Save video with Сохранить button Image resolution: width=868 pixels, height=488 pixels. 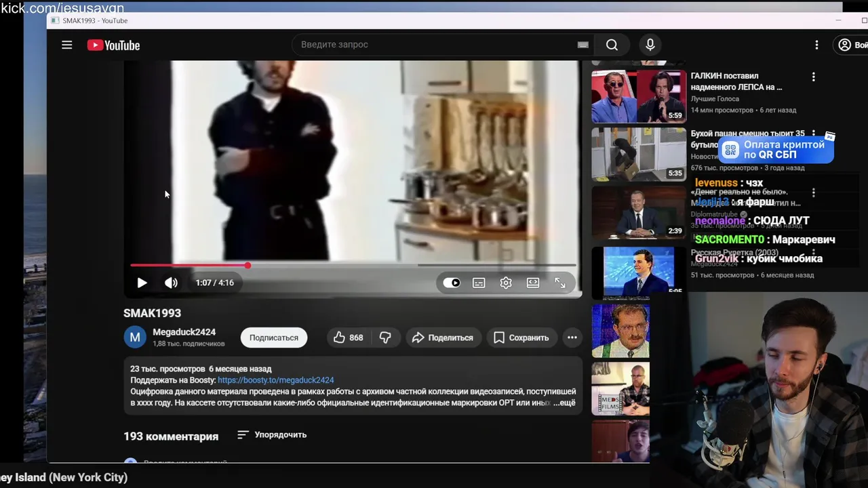coord(521,338)
